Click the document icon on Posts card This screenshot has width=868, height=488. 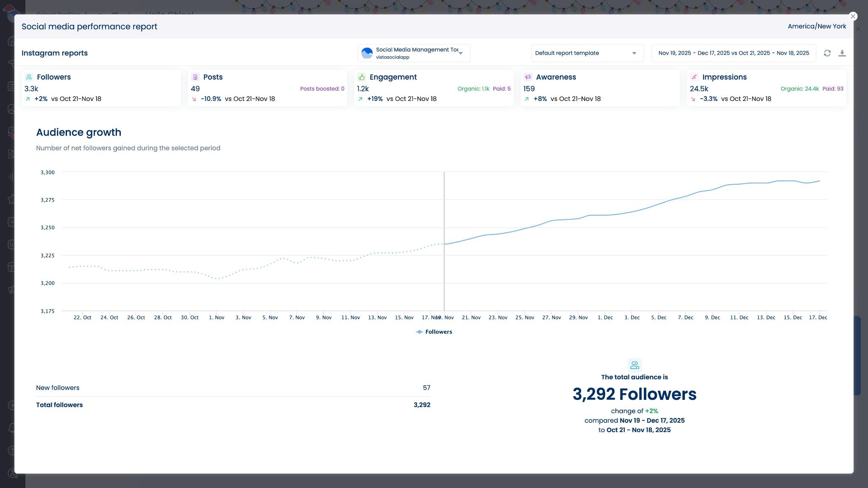[195, 77]
